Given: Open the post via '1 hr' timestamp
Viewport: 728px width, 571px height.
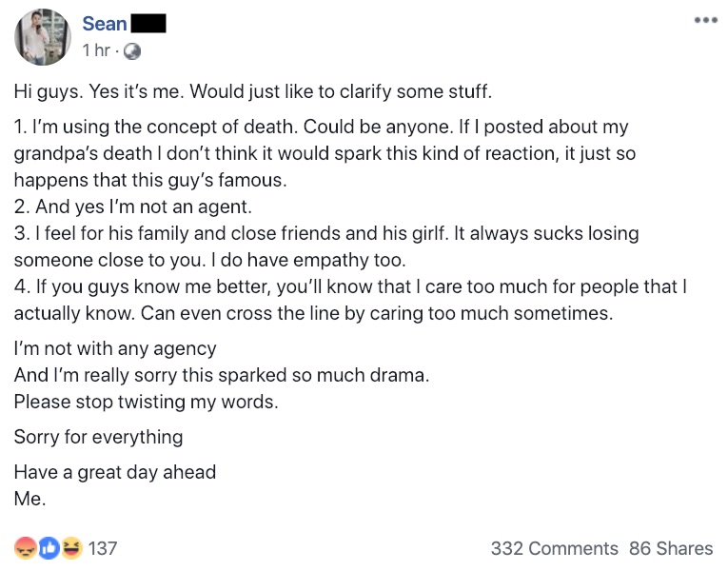Looking at the screenshot, I should point(96,50).
